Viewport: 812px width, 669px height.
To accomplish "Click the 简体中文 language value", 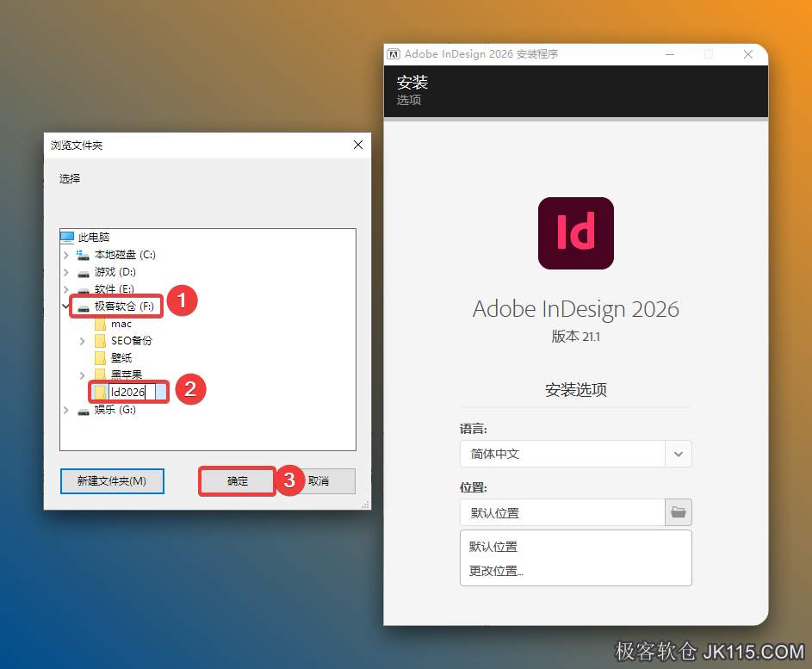I will [x=494, y=454].
